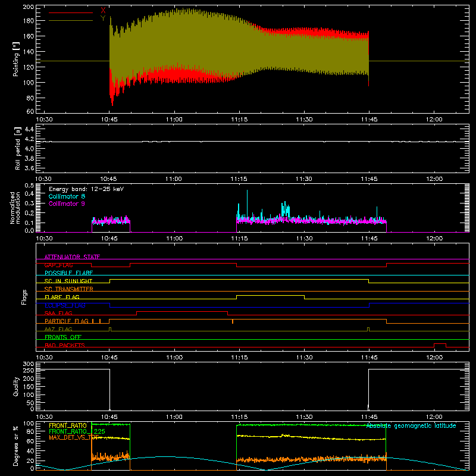Click the yellow FRONT_RATIO legend label
Screen dimensions: 476x476
click(68, 425)
